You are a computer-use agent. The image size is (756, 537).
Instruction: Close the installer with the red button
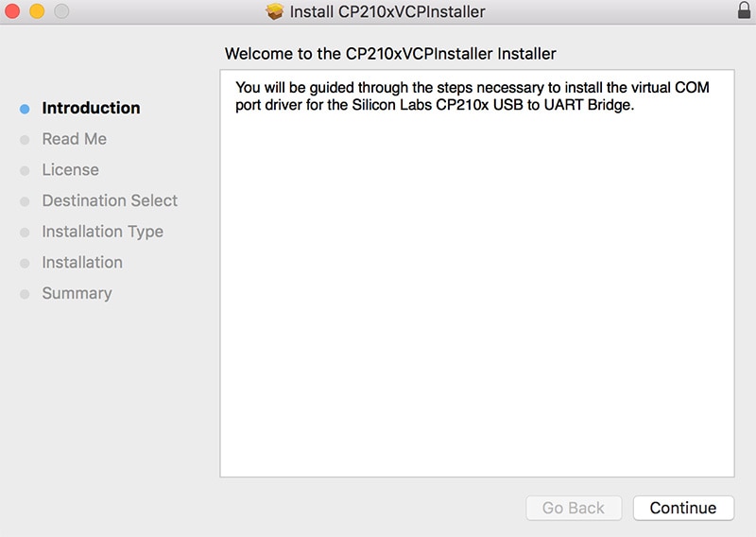[13, 12]
